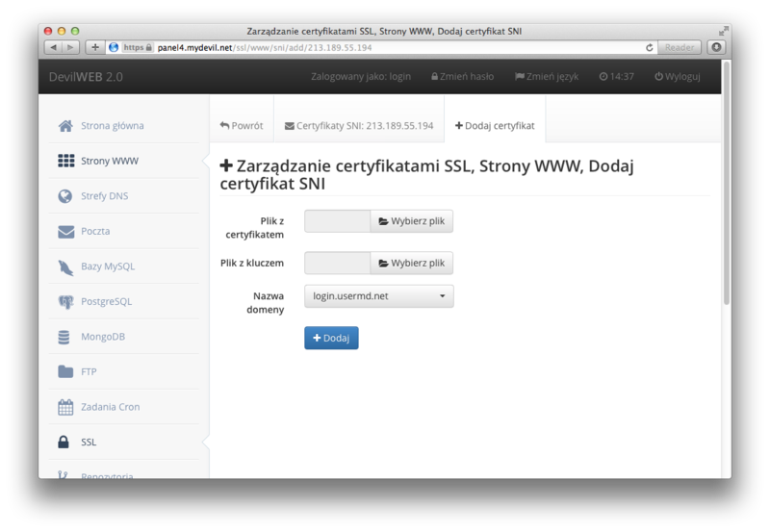Click the Strefy DNS globe icon

64,196
